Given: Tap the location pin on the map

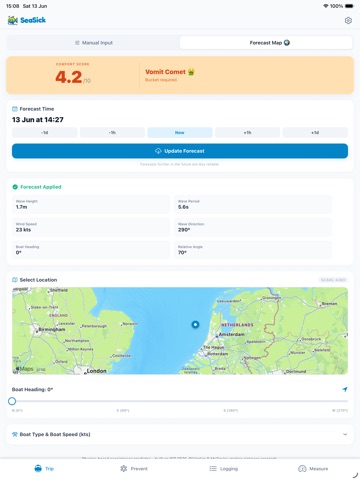Looking at the screenshot, I should click(x=195, y=324).
